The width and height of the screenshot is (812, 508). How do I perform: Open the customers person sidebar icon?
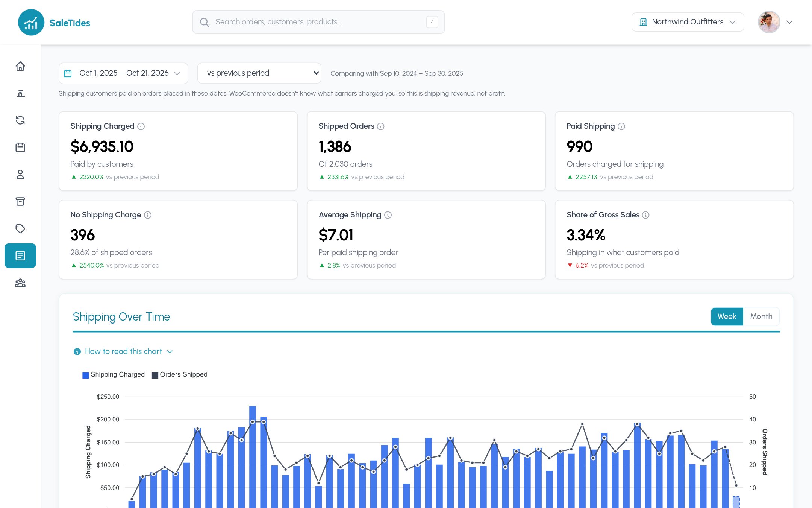click(20, 175)
